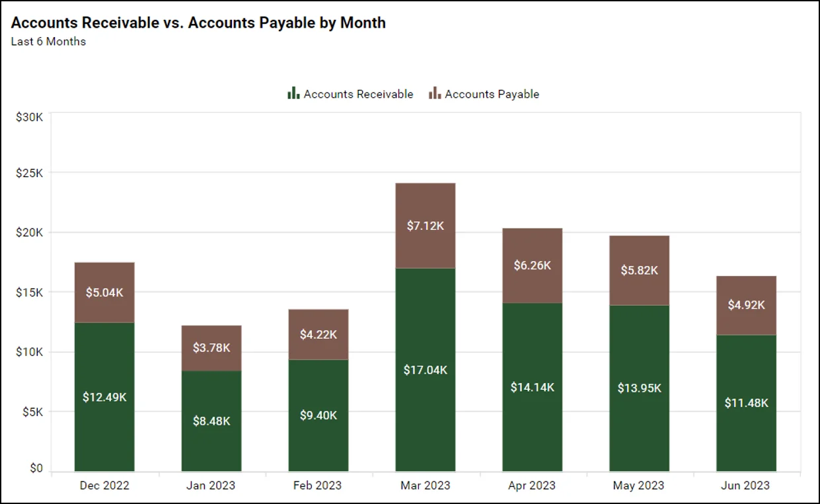Select the Jun 2023 $11.48K receivable bar
820x504 pixels.
point(747,402)
